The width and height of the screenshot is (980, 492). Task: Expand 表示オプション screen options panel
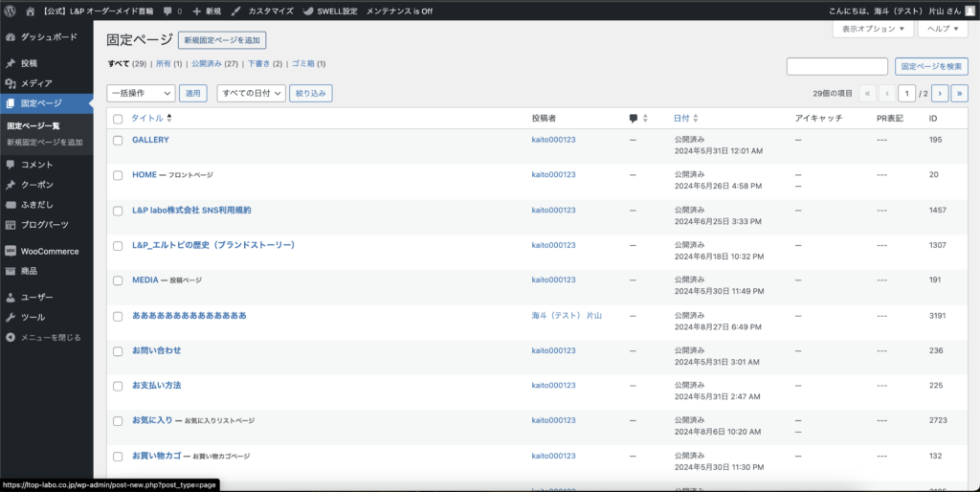click(872, 30)
